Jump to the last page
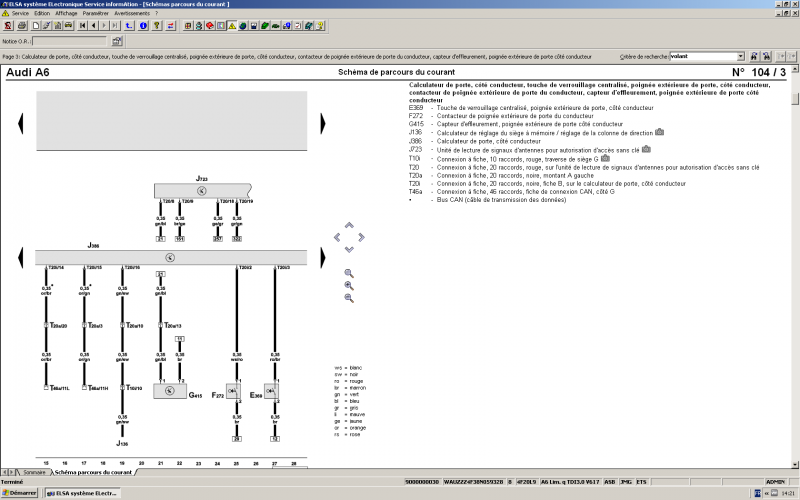This screenshot has width=800, height=500. point(115,26)
